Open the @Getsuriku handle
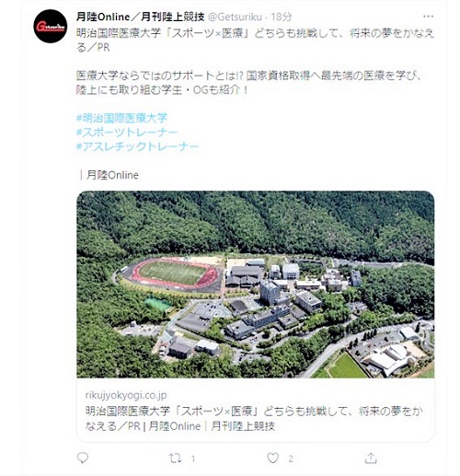This screenshot has height=476, width=460. coord(235,17)
